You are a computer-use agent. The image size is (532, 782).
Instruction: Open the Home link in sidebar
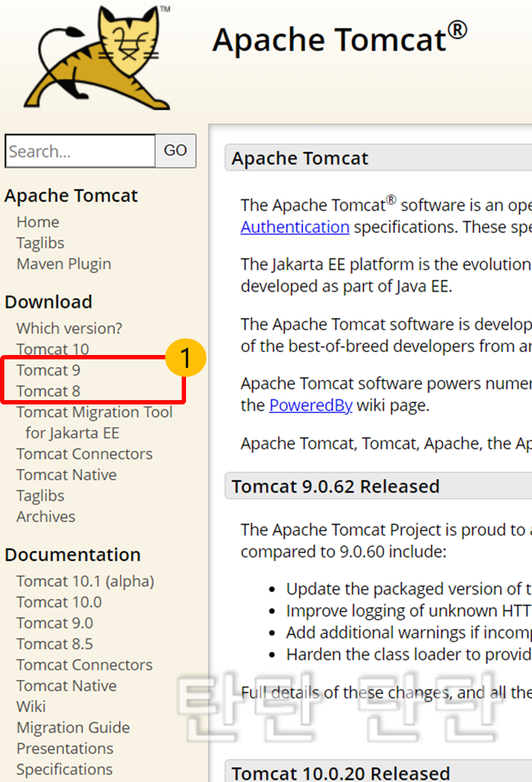pos(38,222)
